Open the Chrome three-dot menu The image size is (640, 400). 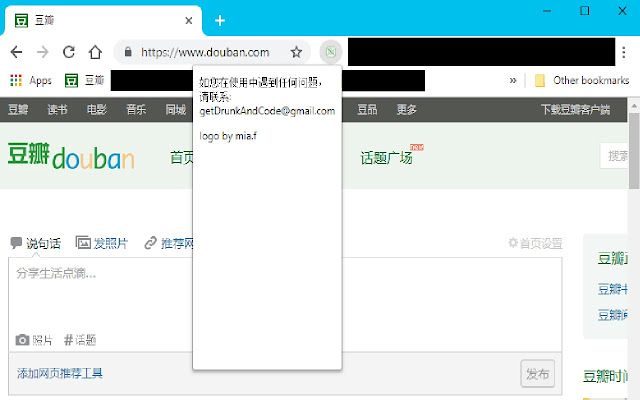[624, 52]
